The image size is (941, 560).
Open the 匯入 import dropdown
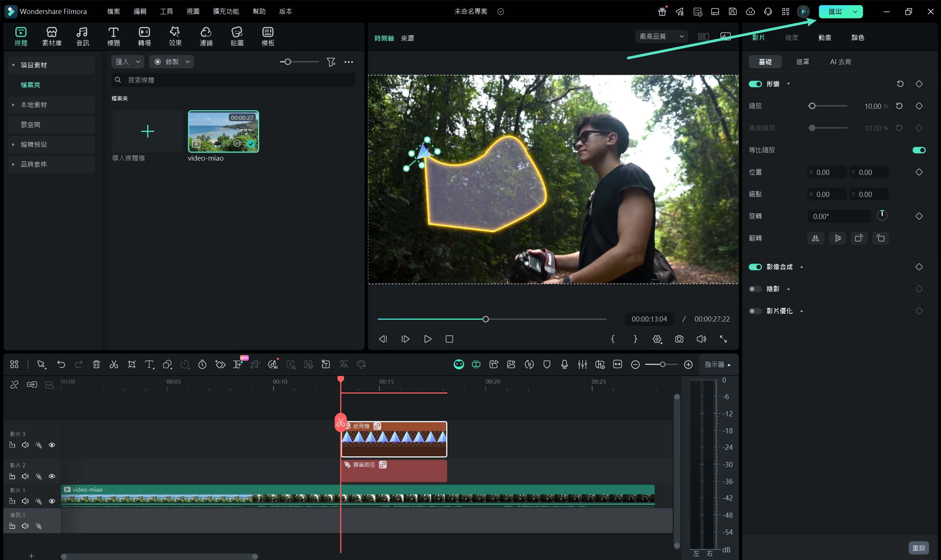click(x=128, y=61)
